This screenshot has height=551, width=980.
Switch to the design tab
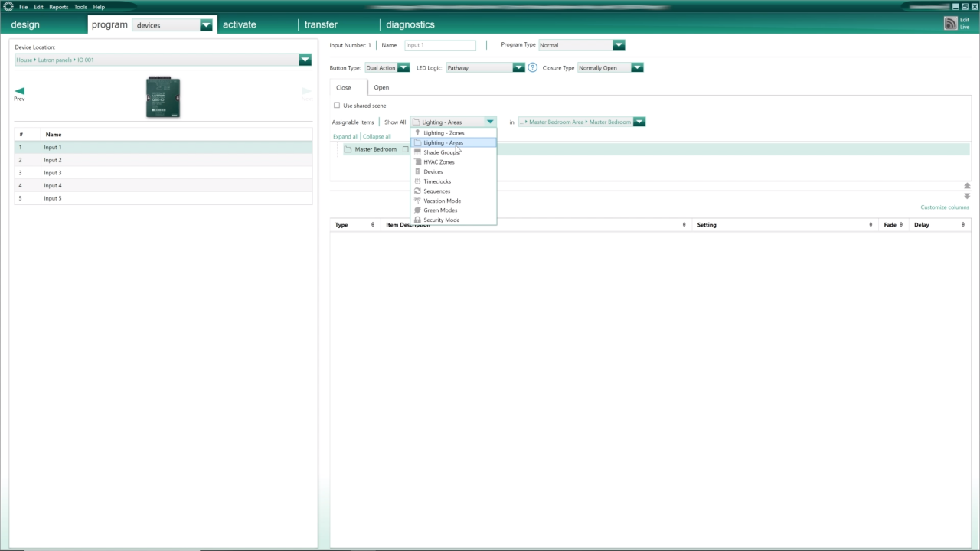click(25, 24)
